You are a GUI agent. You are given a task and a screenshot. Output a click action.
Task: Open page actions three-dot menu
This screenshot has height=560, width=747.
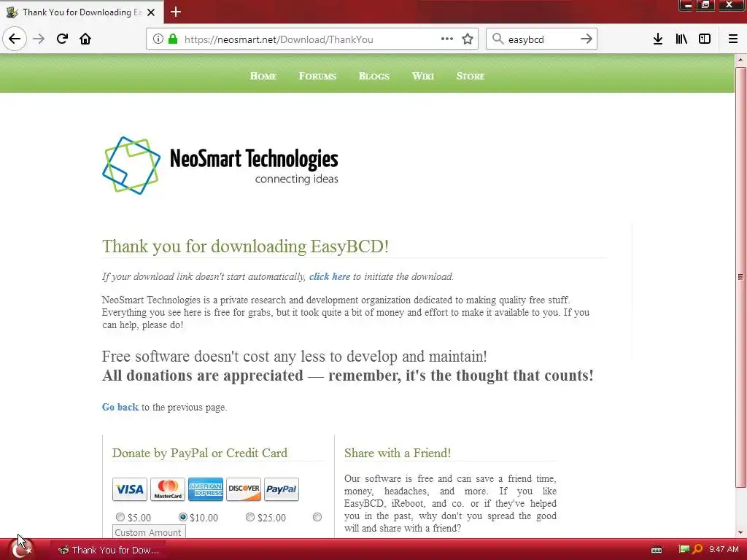pos(447,39)
